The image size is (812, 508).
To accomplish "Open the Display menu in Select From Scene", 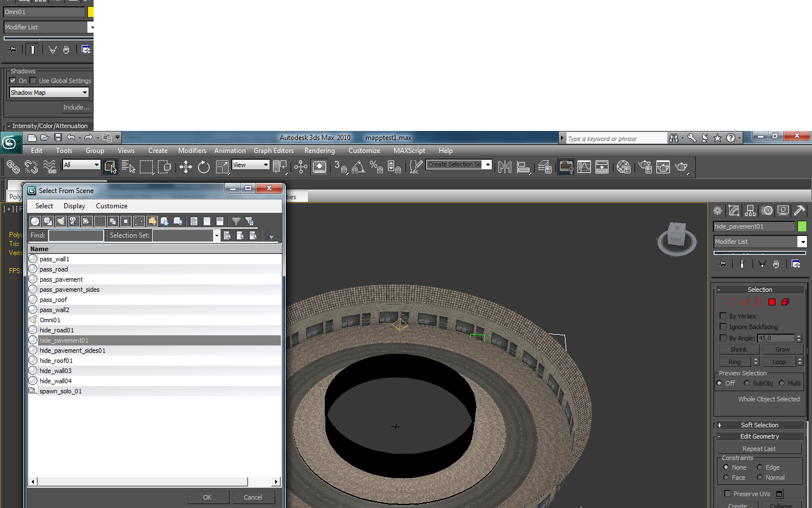I will [x=74, y=206].
